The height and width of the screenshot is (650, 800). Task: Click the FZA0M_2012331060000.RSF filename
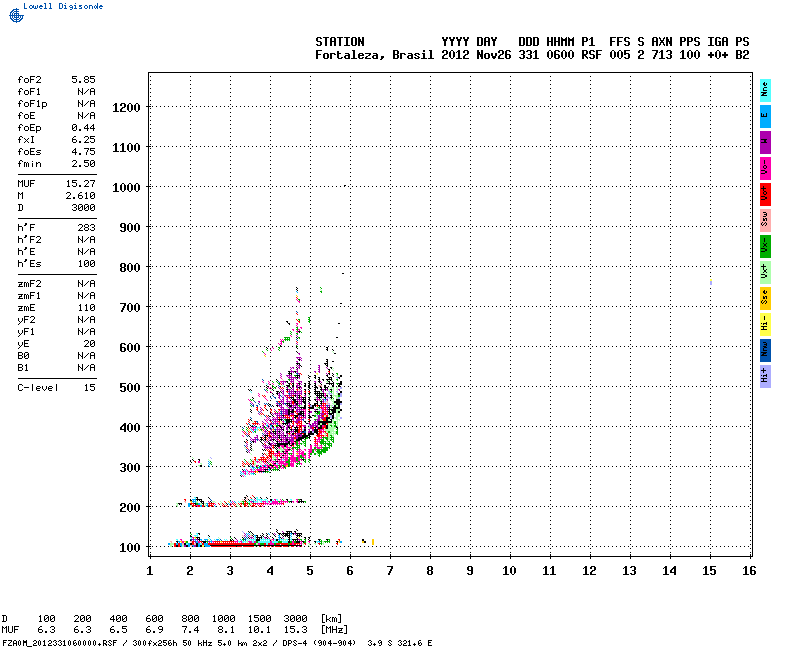pyautogui.click(x=60, y=643)
